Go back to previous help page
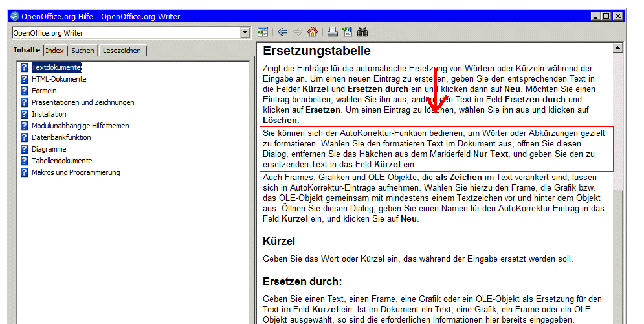This screenshot has width=644, height=324. pyautogui.click(x=283, y=32)
